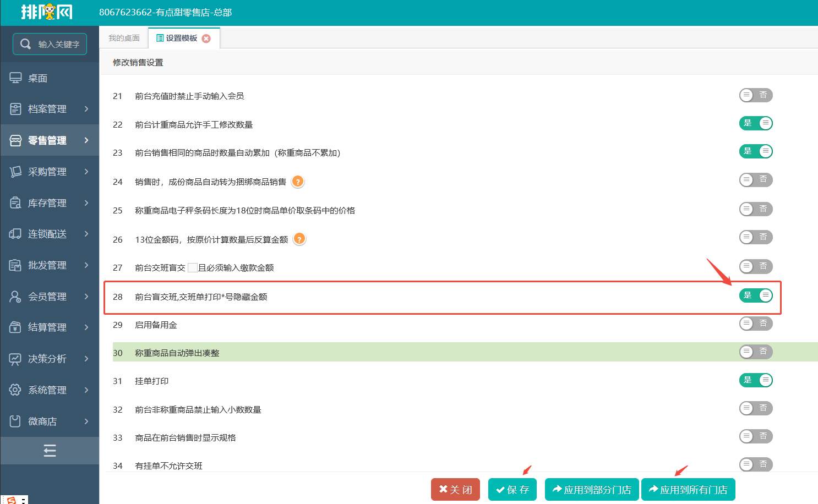Tick the checkbox inside setting 27 text
Viewport: 818px width, 504px height.
click(x=193, y=267)
